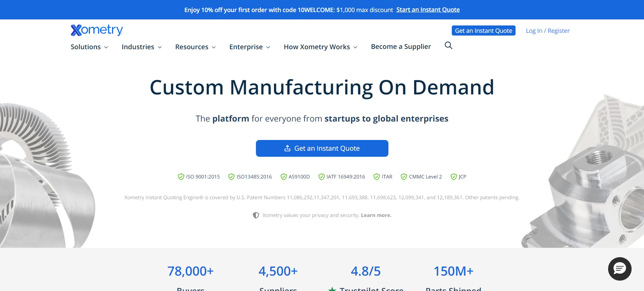644x291 pixels.
Task: Click the large Get an Instant Quote button
Action: (322, 148)
